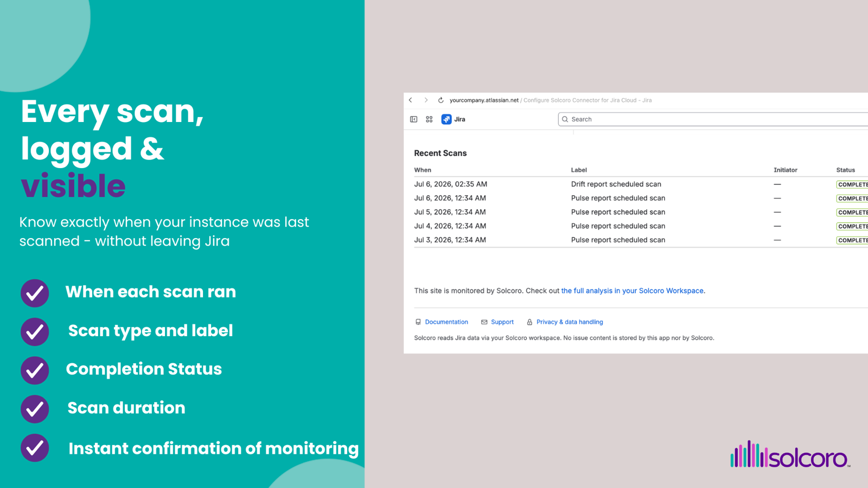Open the Support link
868x488 pixels.
pos(502,322)
